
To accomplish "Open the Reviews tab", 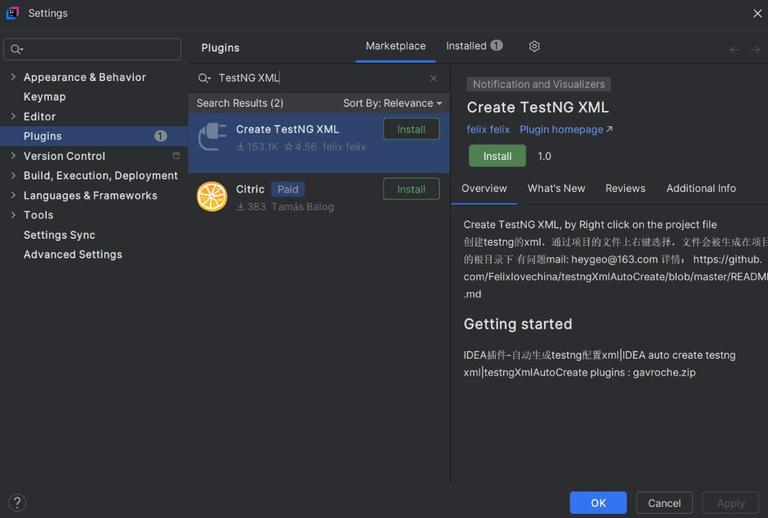I will pos(625,188).
